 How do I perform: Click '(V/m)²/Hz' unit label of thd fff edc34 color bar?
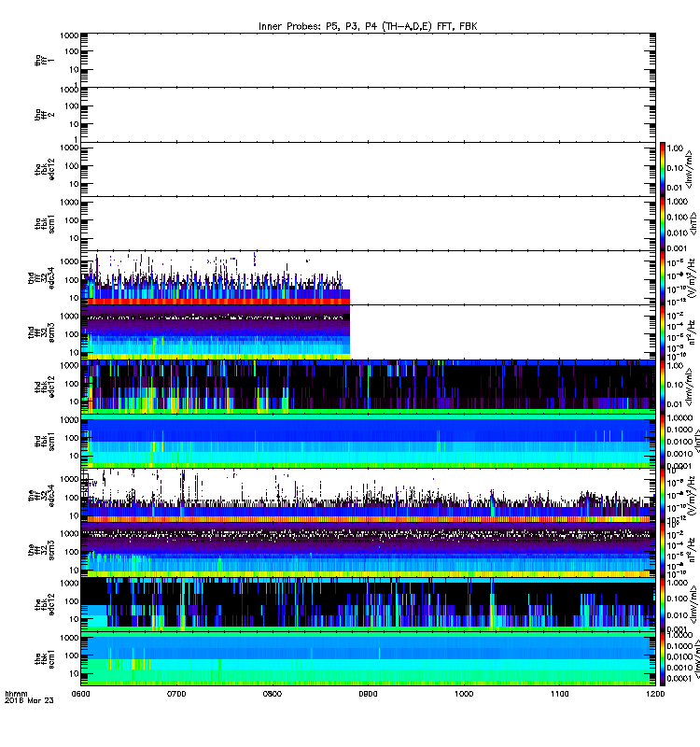tap(691, 277)
